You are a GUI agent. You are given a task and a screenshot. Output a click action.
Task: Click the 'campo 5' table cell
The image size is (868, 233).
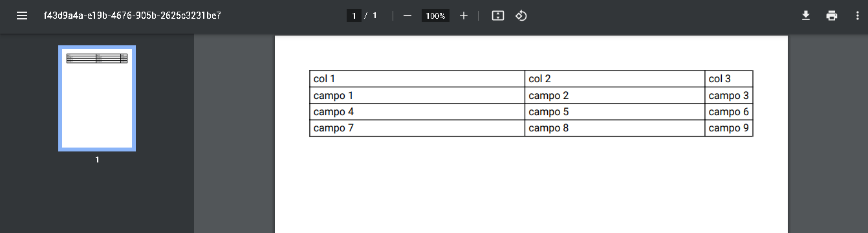(615, 112)
